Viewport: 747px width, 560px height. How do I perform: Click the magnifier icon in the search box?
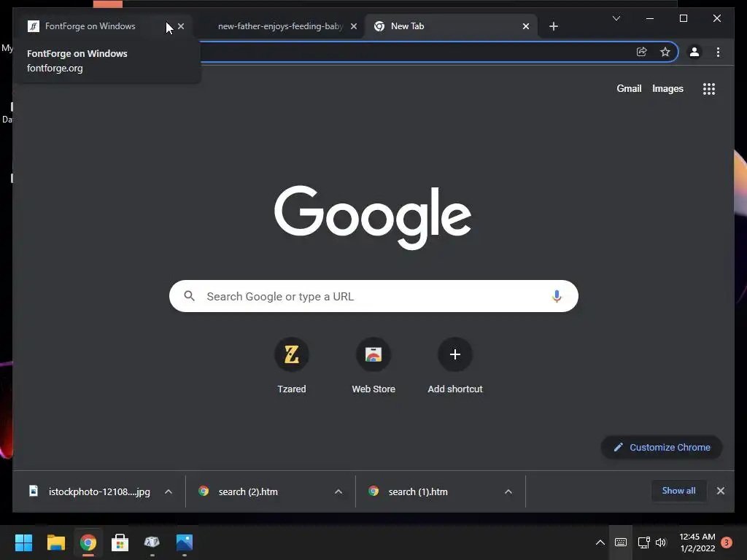click(x=189, y=296)
